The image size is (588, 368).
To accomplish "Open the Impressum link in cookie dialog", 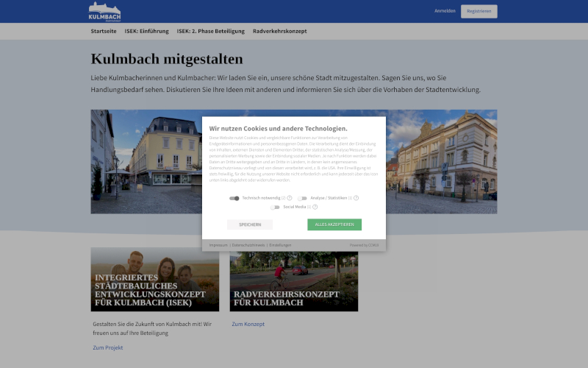I will click(218, 244).
